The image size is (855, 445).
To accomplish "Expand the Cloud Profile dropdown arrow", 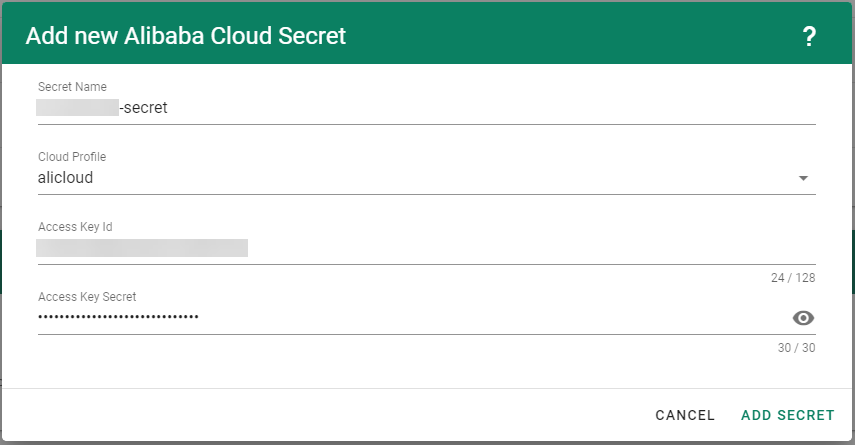I will click(x=803, y=179).
